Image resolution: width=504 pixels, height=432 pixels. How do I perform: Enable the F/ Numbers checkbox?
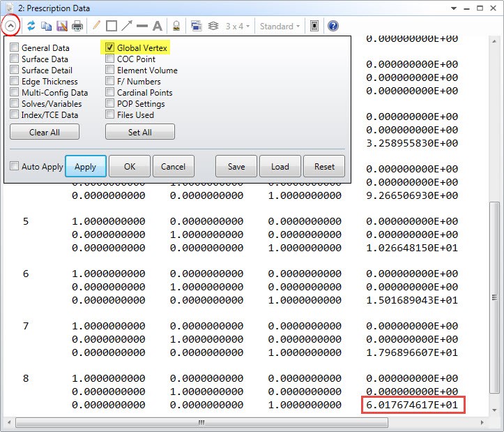tap(109, 81)
